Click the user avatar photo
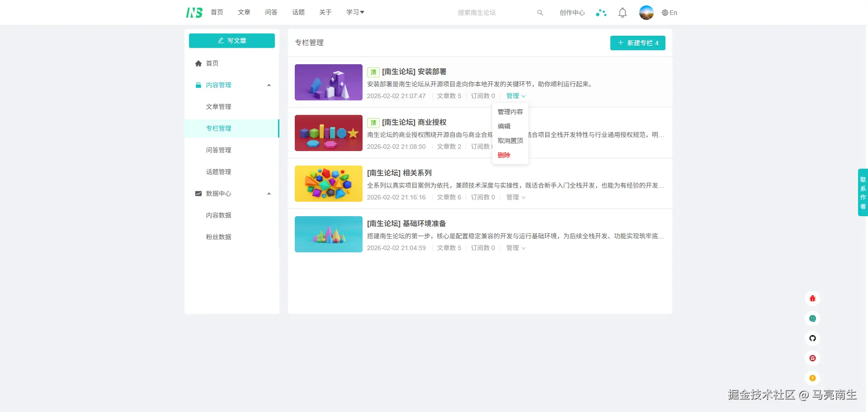This screenshot has height=412, width=868. tap(646, 13)
